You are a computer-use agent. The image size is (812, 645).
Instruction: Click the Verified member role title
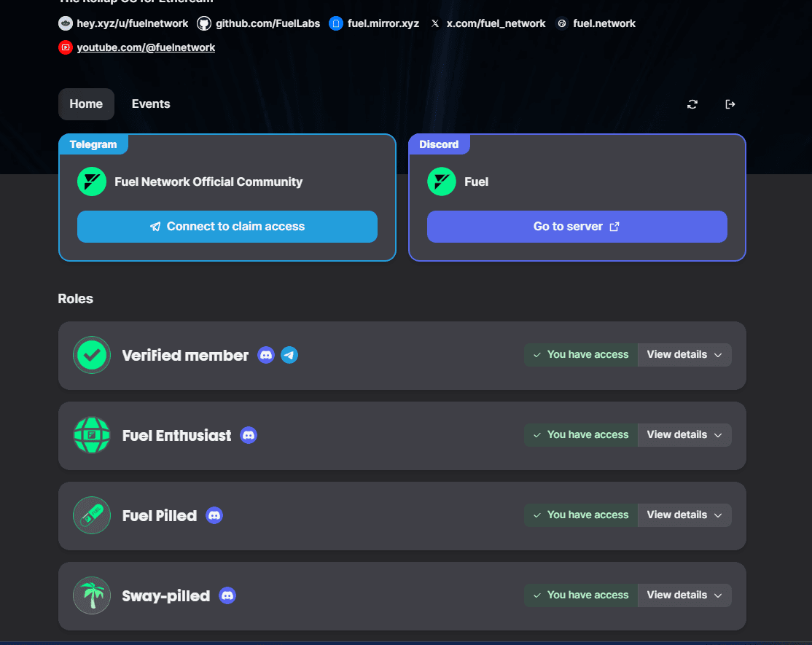pyautogui.click(x=185, y=356)
